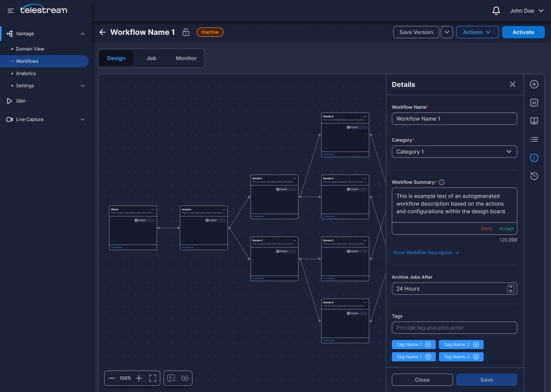The image size is (551, 392).
Task: Click the Save Version button
Action: (416, 32)
